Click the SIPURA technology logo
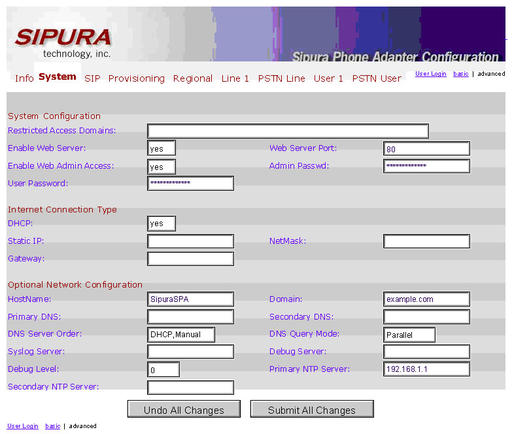The height and width of the screenshot is (434, 512). coord(63,43)
